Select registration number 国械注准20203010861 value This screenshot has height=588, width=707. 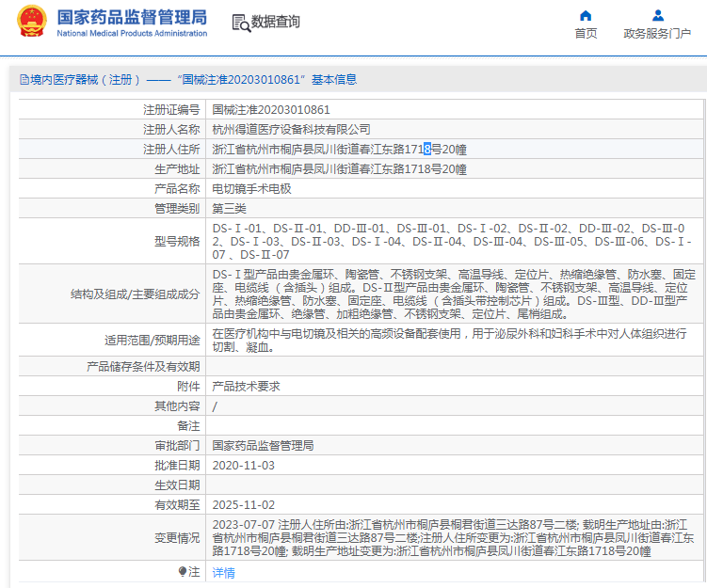pos(271,110)
